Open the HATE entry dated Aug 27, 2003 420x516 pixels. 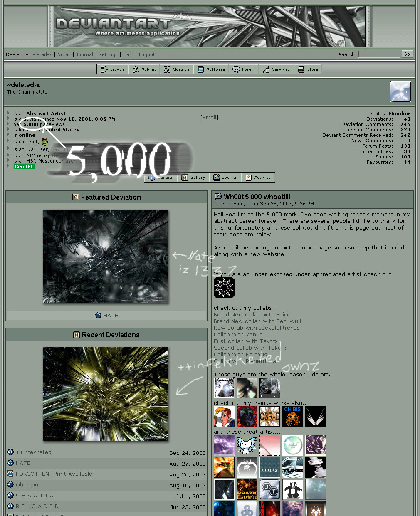click(23, 463)
